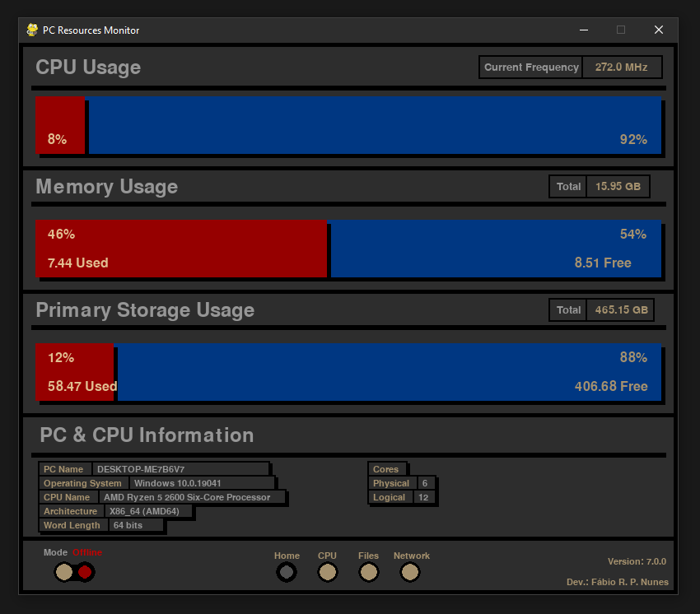
Task: Click the Version 7.0.0 label
Action: [x=637, y=561]
